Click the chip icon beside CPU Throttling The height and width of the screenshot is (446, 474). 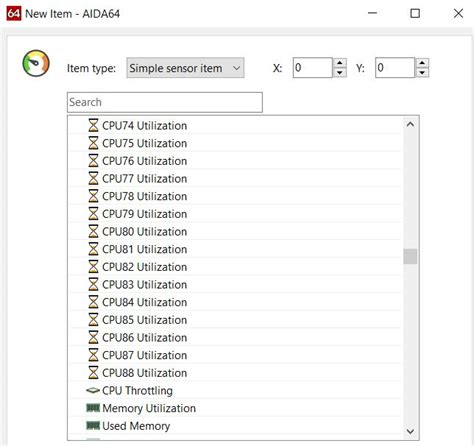(93, 390)
